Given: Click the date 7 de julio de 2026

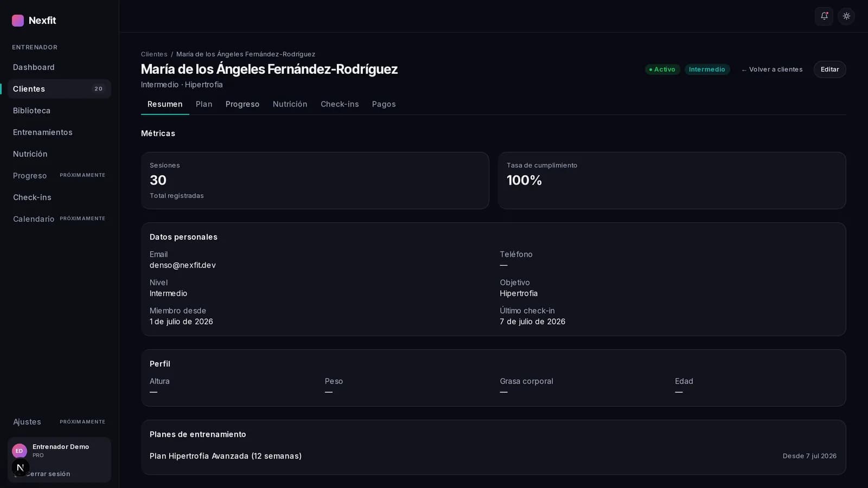Looking at the screenshot, I should pos(533,322).
